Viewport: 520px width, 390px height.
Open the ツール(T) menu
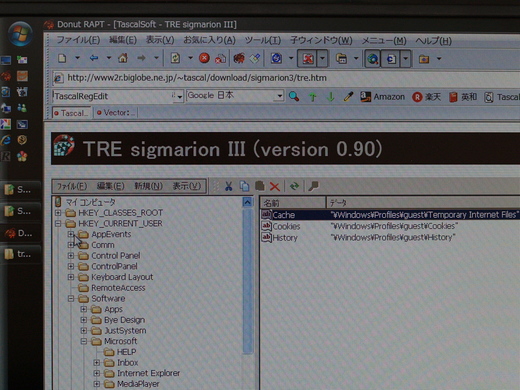(x=263, y=41)
